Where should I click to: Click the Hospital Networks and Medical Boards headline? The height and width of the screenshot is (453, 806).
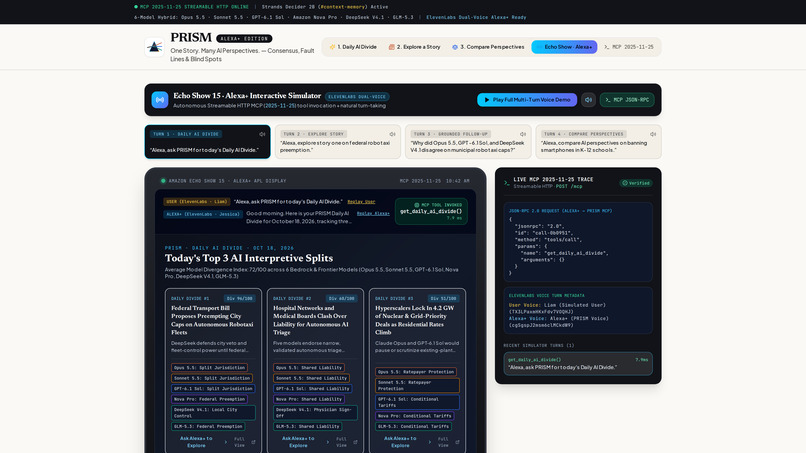(x=310, y=320)
